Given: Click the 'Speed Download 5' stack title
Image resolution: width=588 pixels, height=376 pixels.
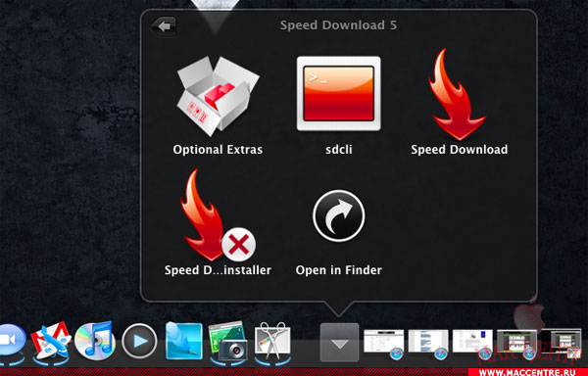Looking at the screenshot, I should click(x=338, y=25).
